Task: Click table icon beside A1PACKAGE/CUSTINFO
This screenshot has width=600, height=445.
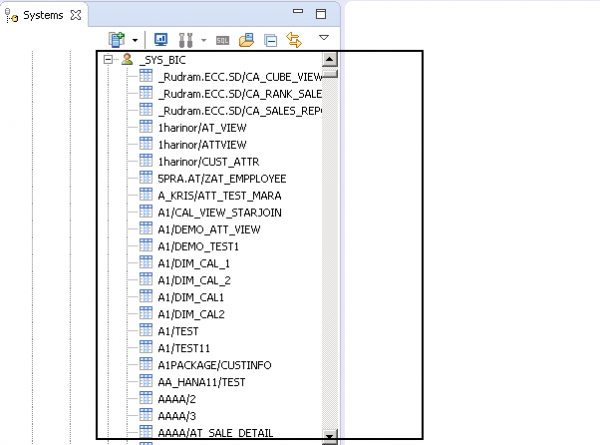Action: [146, 364]
